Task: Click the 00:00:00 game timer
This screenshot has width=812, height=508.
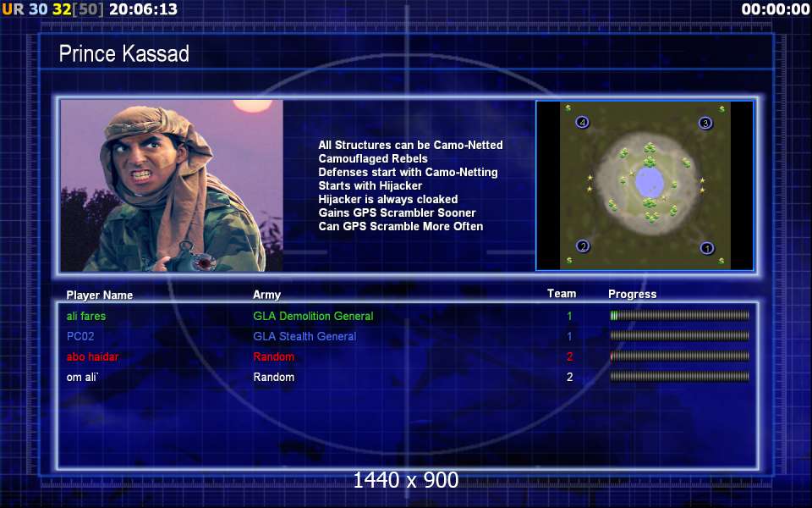Action: 776,9
